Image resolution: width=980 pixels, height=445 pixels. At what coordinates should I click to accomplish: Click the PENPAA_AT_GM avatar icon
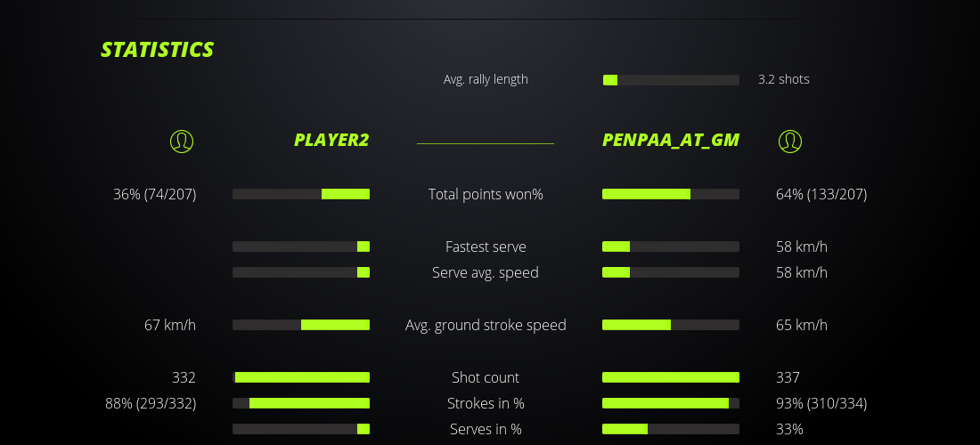[790, 141]
